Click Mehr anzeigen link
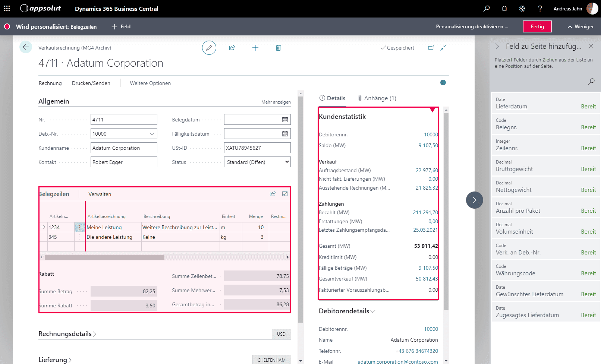 tap(276, 102)
